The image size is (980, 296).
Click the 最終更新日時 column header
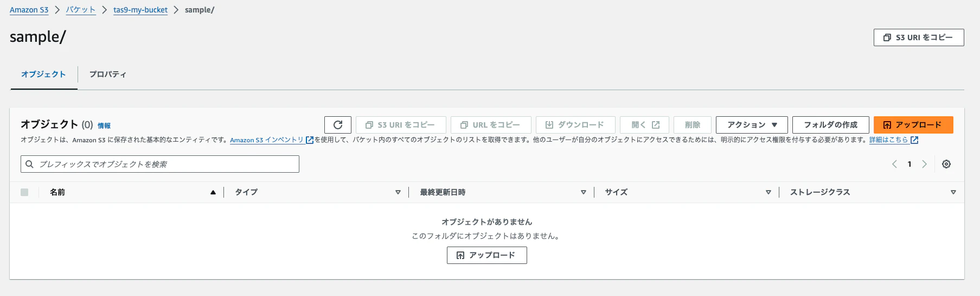point(443,192)
